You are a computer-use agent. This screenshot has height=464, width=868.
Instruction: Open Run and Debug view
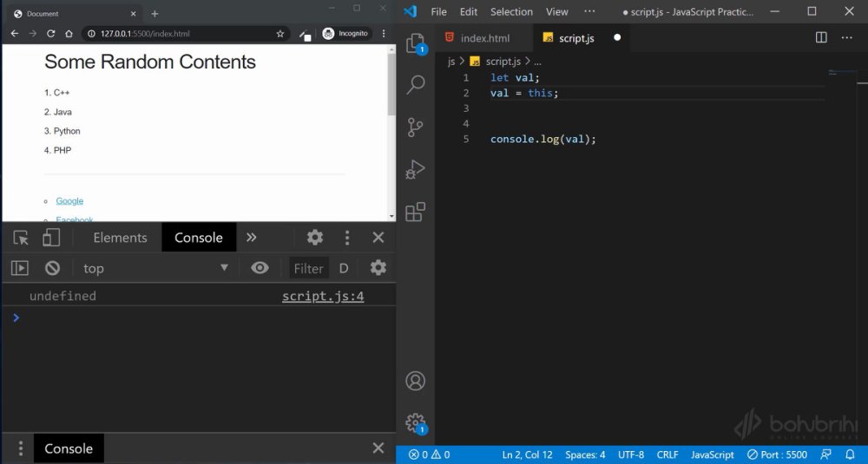pyautogui.click(x=415, y=169)
